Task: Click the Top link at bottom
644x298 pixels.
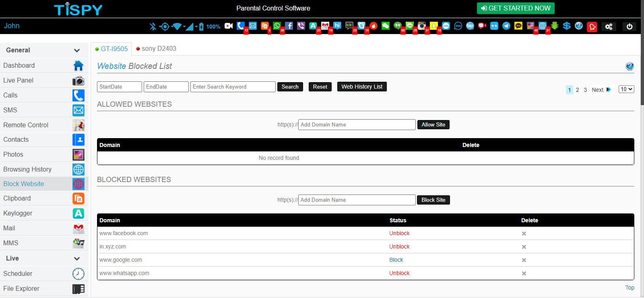Action: [630, 288]
